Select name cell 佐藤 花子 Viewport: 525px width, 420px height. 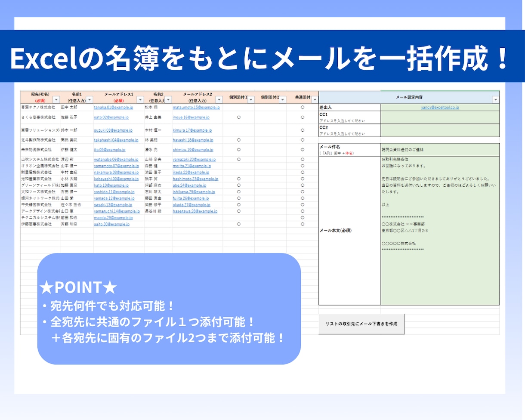point(77,117)
